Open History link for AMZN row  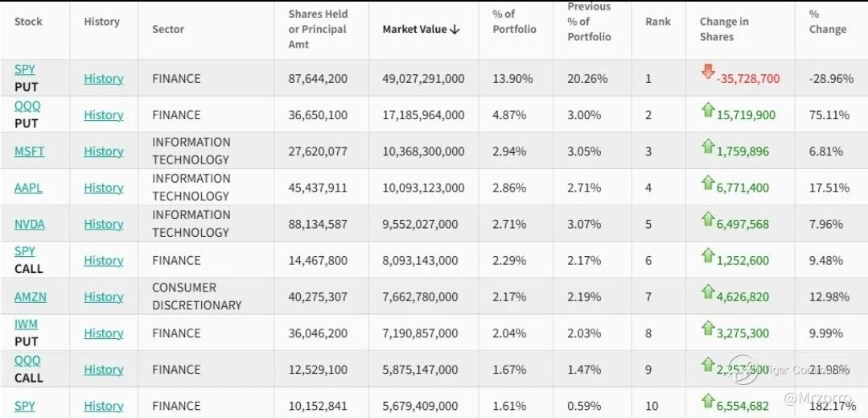[x=104, y=297]
